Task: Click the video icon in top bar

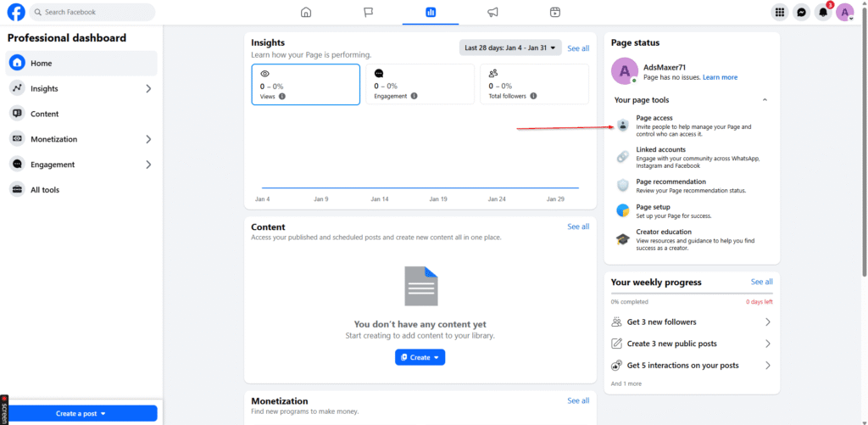Action: [x=554, y=12]
